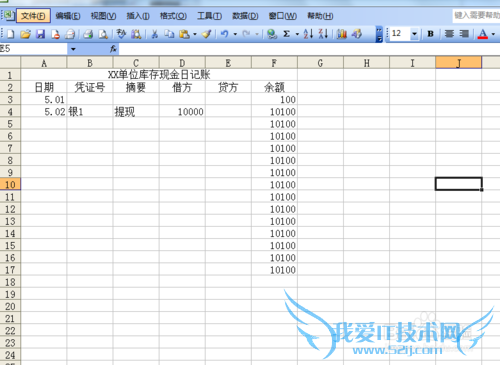
Task: Open the Undo history dropdown arrow
Action: point(235,34)
